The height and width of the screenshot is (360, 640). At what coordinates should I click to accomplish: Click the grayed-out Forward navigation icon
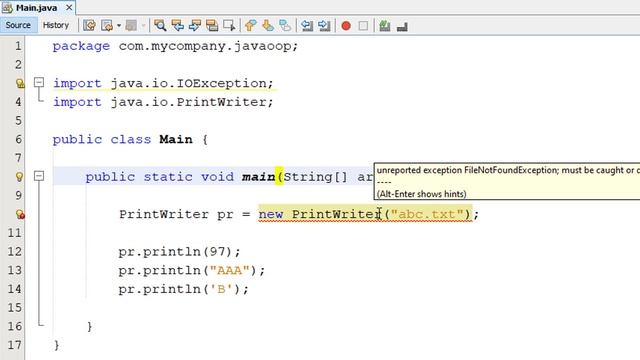131,26
